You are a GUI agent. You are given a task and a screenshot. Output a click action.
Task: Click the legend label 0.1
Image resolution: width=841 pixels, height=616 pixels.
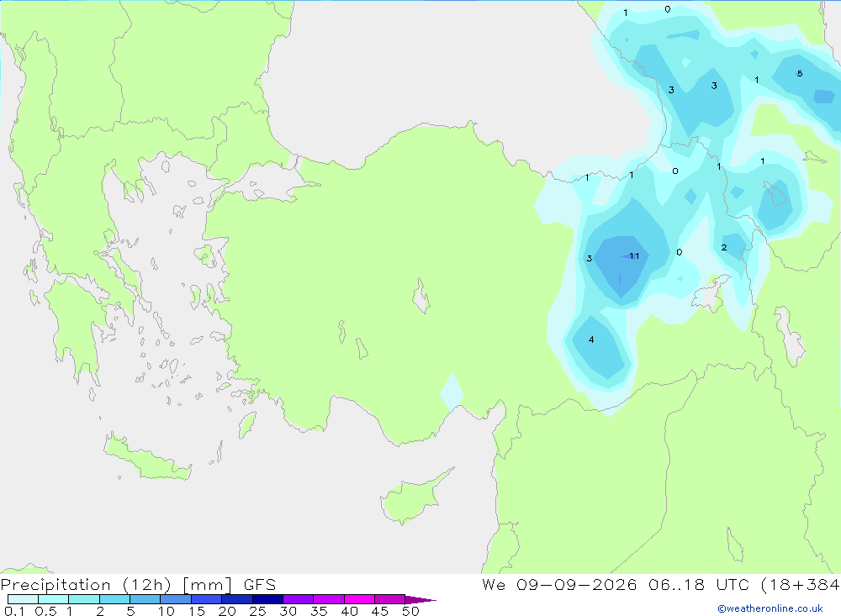click(x=14, y=611)
